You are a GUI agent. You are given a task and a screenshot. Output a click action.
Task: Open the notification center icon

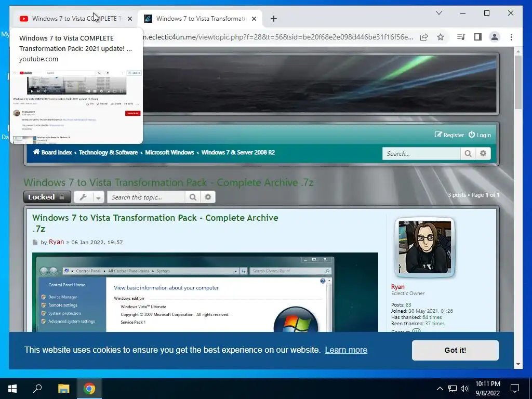click(515, 388)
